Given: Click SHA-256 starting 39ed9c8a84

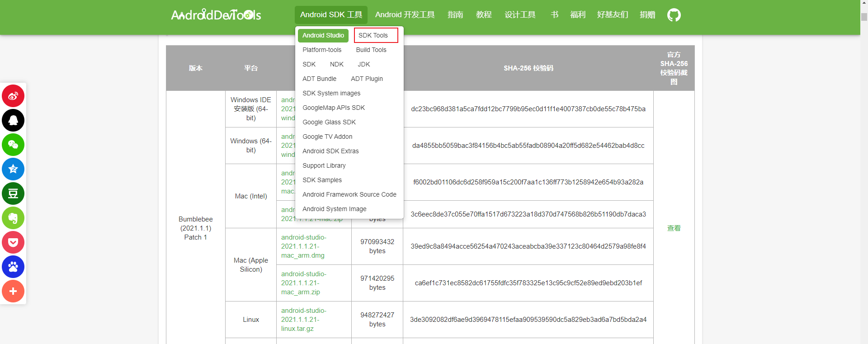Looking at the screenshot, I should click(x=528, y=246).
